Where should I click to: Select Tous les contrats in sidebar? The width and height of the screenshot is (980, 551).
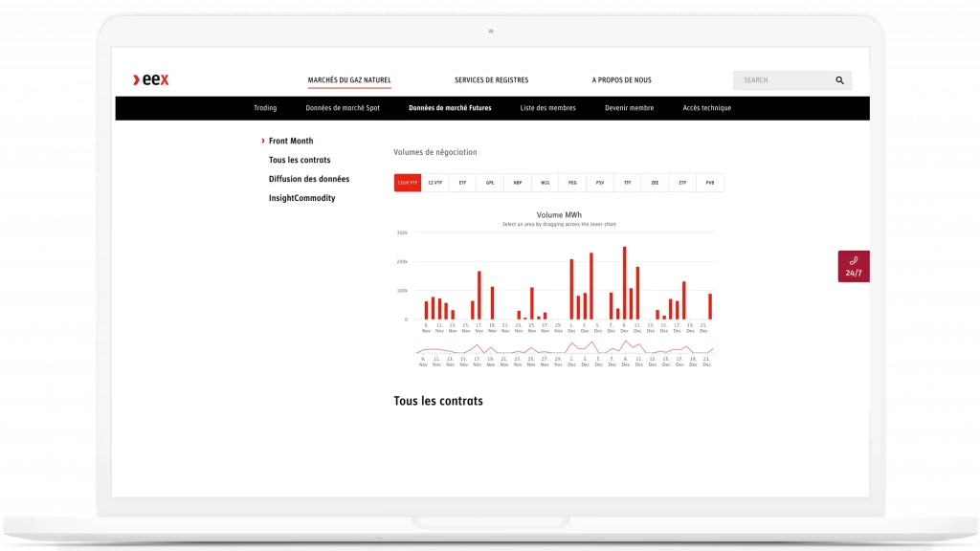click(x=300, y=160)
